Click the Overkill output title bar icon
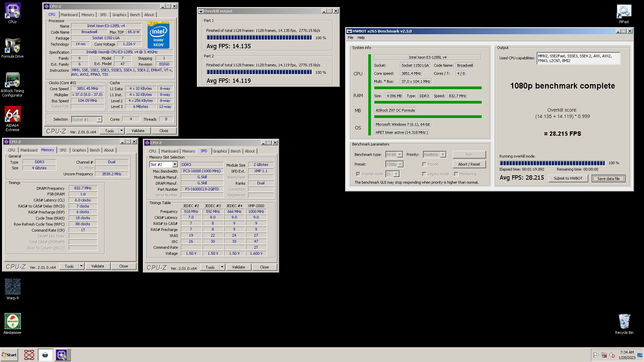The height and width of the screenshot is (362, 644). tap(201, 11)
